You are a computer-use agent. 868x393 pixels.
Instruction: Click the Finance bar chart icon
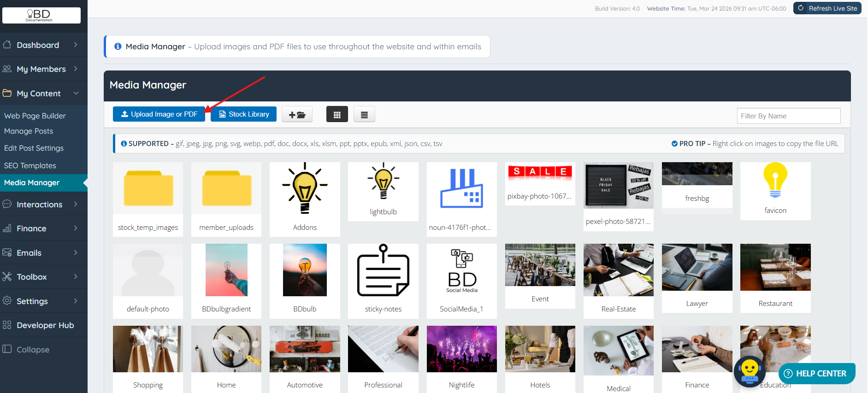7,228
